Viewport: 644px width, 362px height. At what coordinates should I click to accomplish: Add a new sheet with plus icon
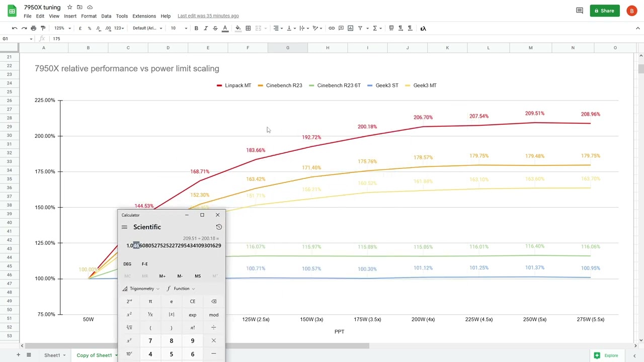[18, 355]
